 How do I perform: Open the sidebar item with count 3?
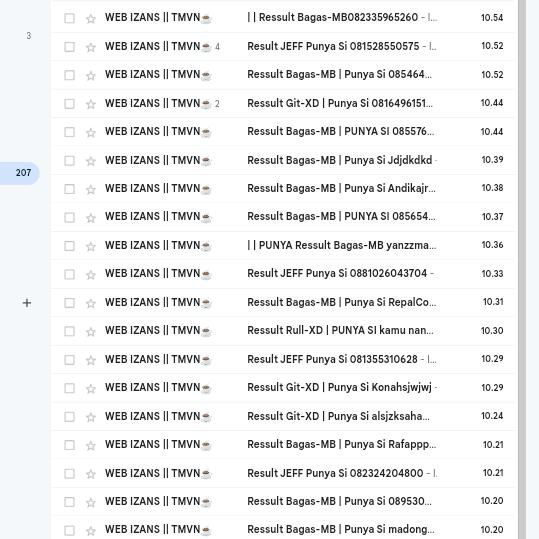(29, 36)
